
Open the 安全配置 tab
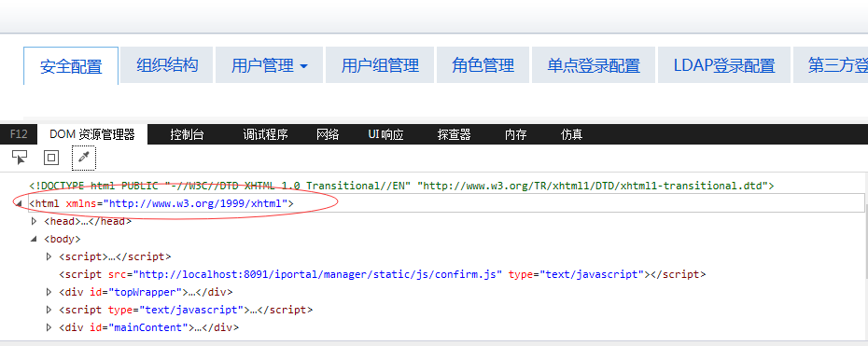pos(71,66)
